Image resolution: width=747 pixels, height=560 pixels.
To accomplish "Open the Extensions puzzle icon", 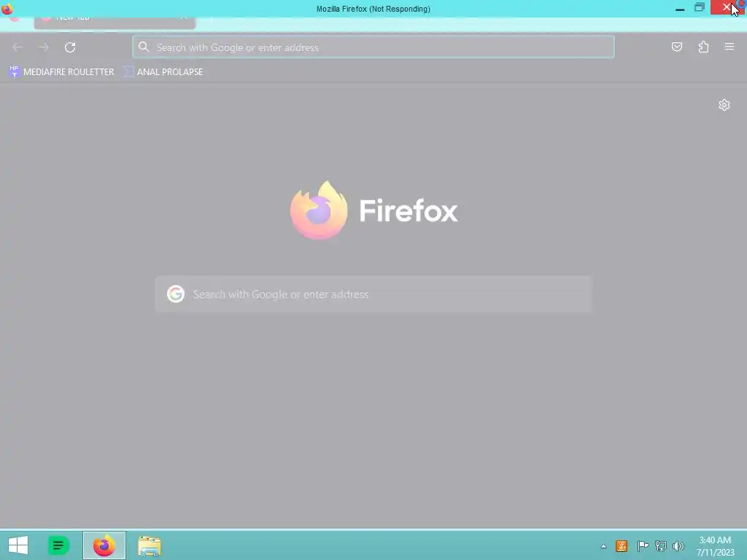I will [x=703, y=47].
